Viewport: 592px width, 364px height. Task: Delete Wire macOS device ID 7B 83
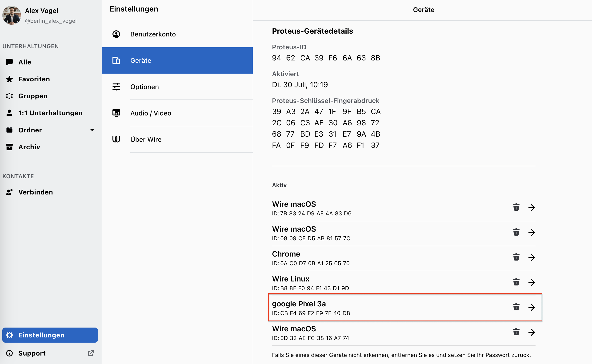pyautogui.click(x=516, y=207)
